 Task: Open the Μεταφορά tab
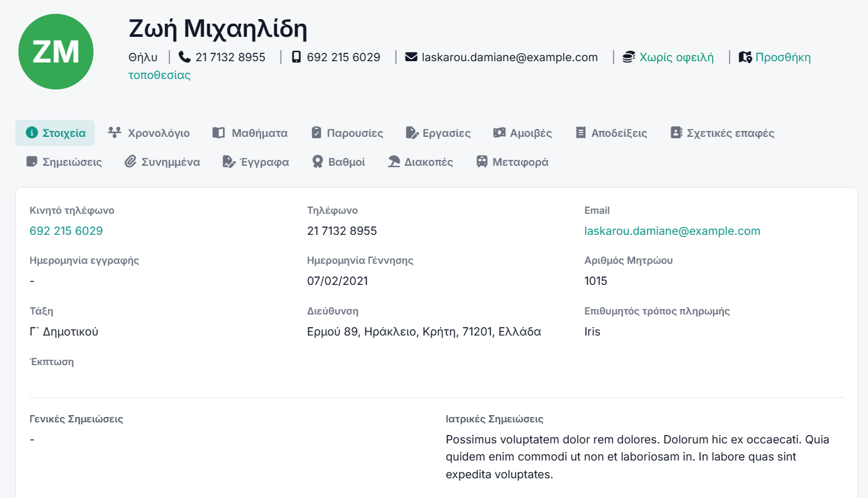click(x=512, y=162)
